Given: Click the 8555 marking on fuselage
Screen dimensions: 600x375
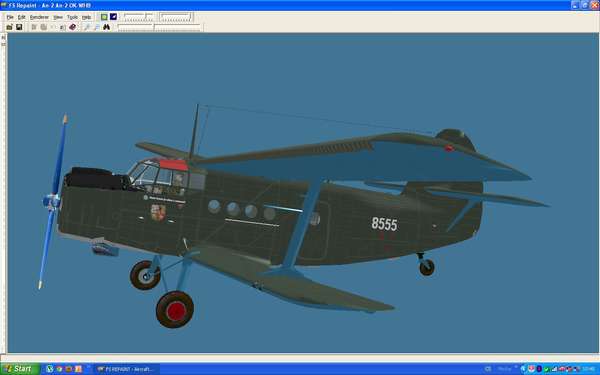Looking at the screenshot, I should [x=384, y=224].
